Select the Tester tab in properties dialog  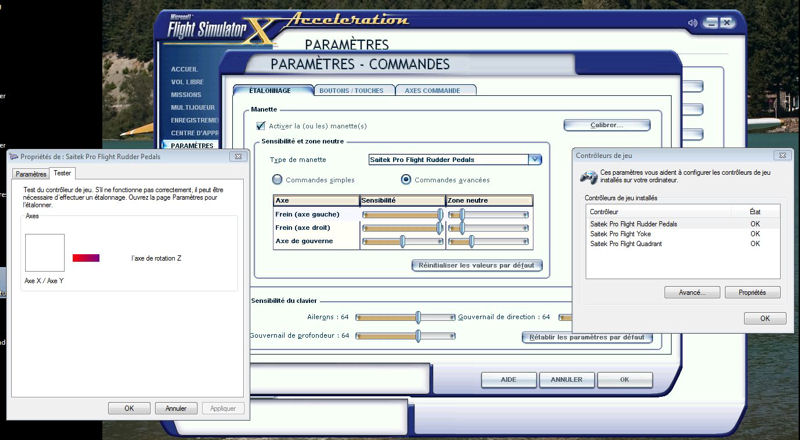point(62,173)
